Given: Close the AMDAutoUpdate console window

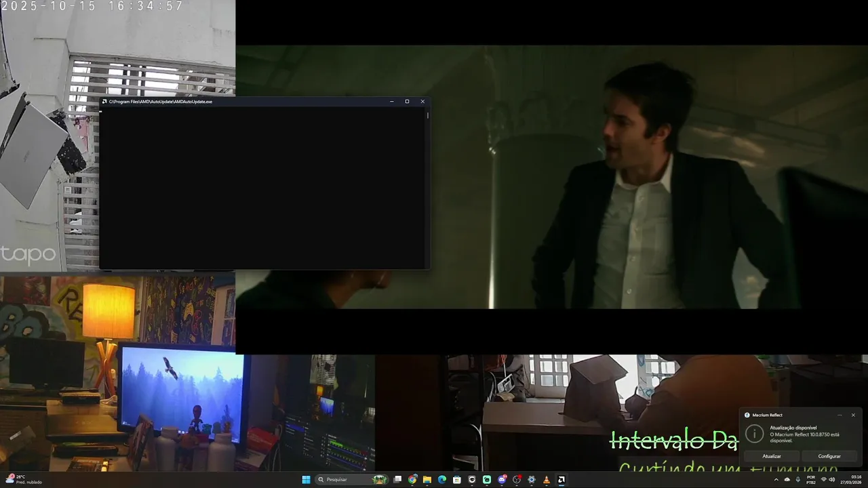Looking at the screenshot, I should [x=422, y=102].
